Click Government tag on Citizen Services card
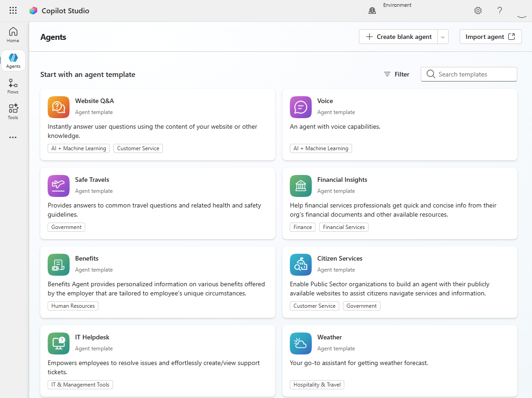 click(362, 305)
